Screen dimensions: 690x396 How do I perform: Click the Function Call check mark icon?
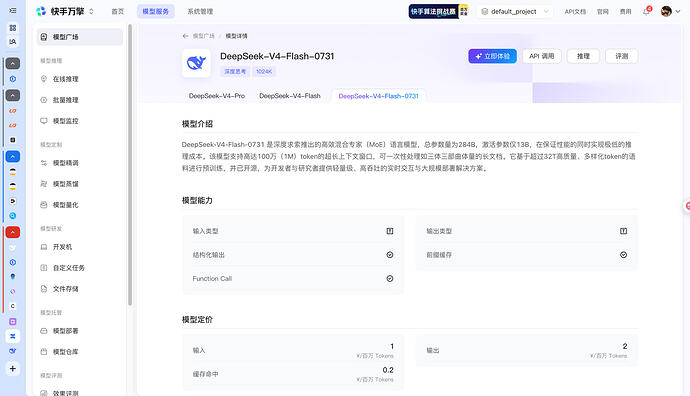tap(390, 279)
